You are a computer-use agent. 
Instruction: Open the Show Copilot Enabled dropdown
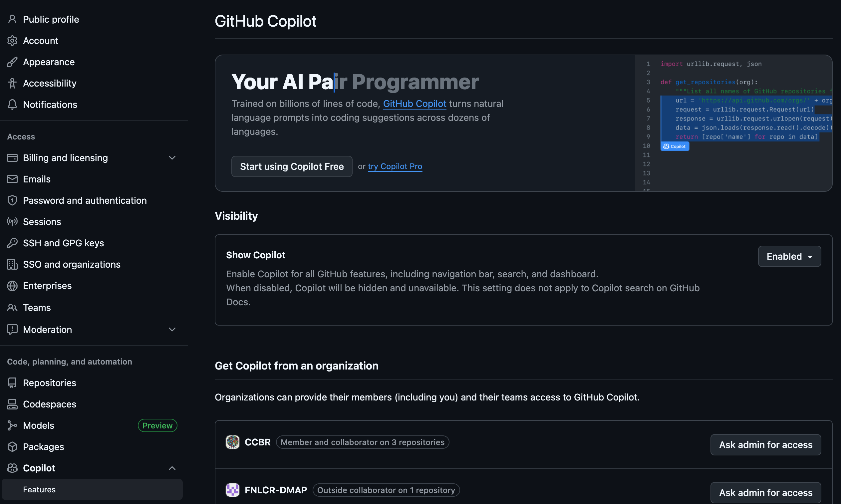[789, 256]
